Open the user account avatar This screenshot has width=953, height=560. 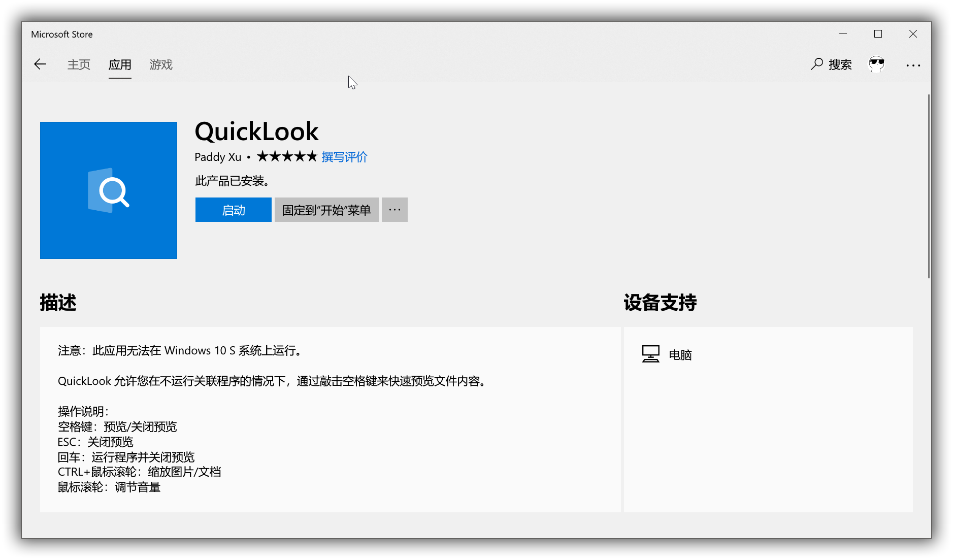[877, 64]
